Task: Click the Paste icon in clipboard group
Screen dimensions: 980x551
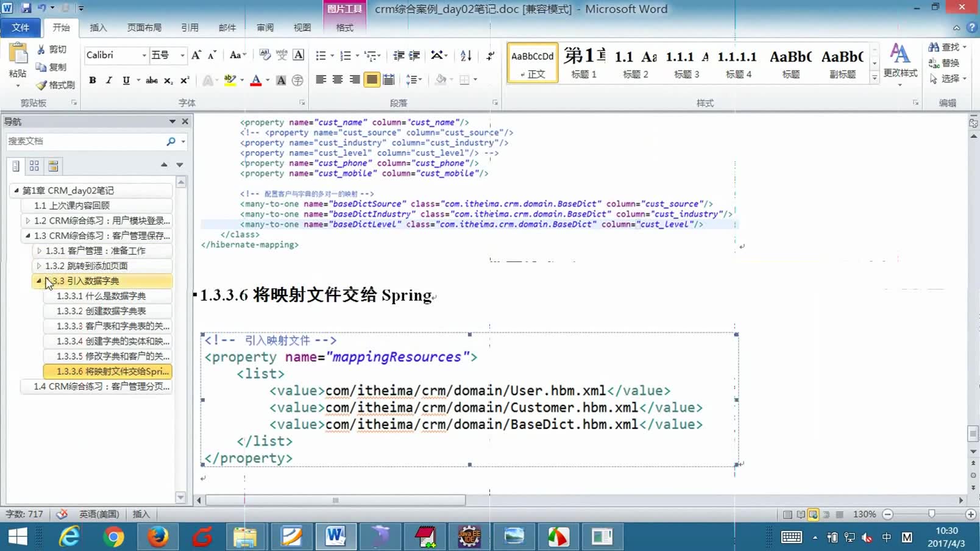Action: [x=18, y=54]
